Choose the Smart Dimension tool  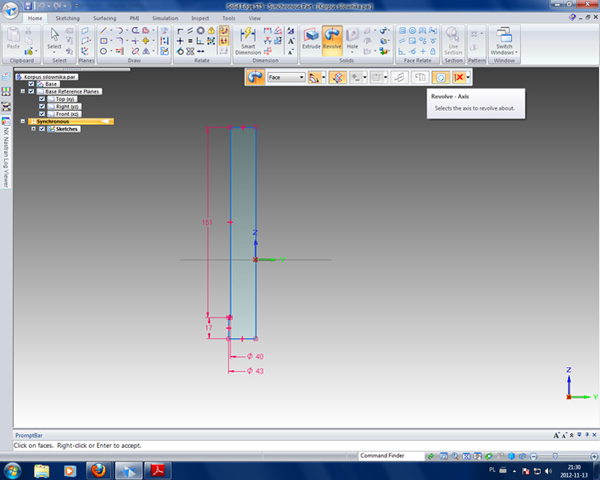coord(248,41)
